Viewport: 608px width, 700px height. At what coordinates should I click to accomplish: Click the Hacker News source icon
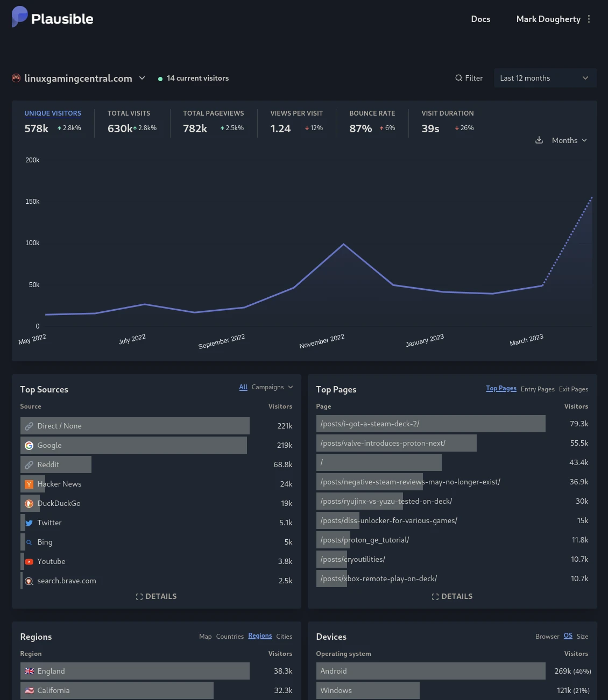[x=29, y=484]
